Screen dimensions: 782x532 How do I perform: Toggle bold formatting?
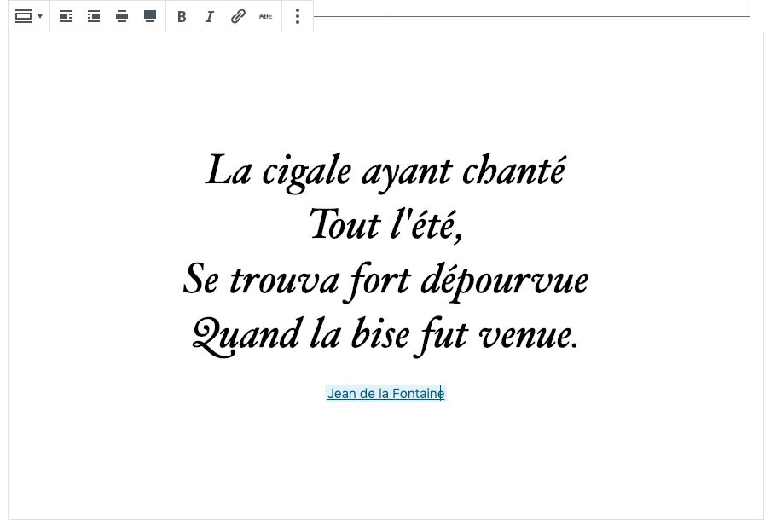(182, 16)
